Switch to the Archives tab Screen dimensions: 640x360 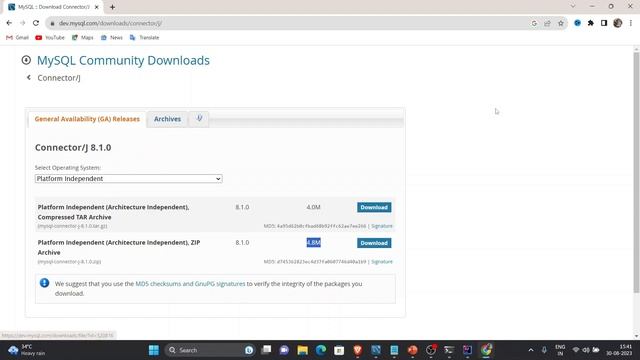(167, 119)
